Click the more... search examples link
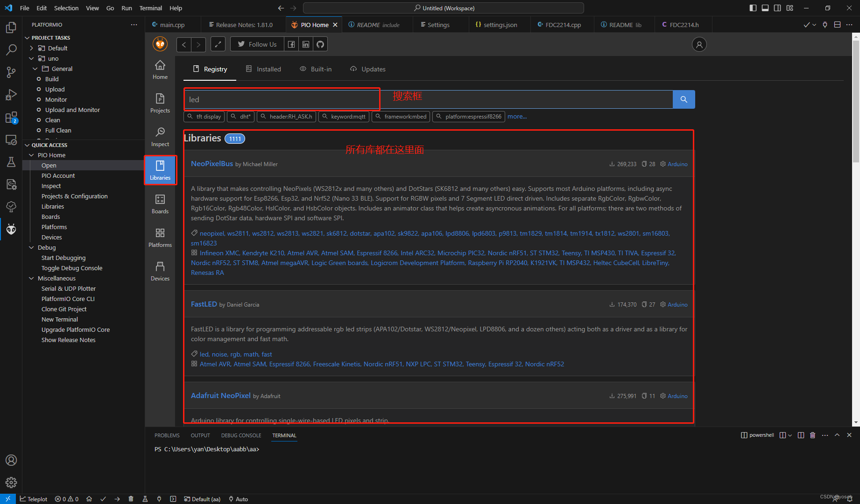Screen dimensions: 860x504 pos(517,116)
